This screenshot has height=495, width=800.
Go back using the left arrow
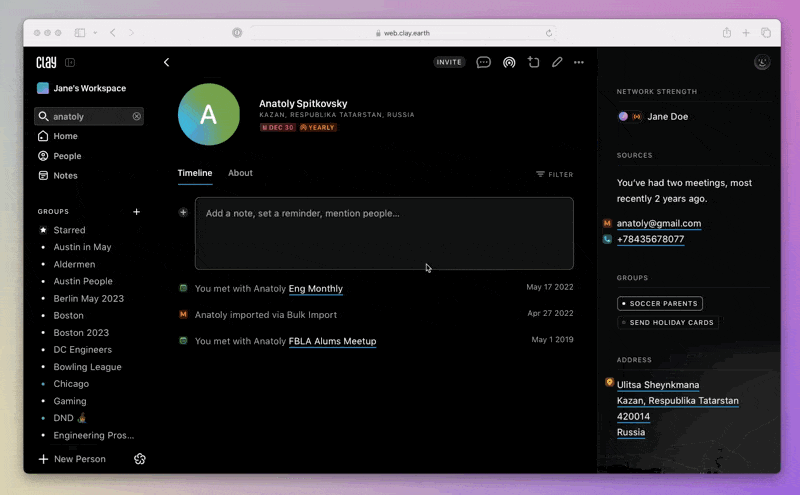pos(166,62)
